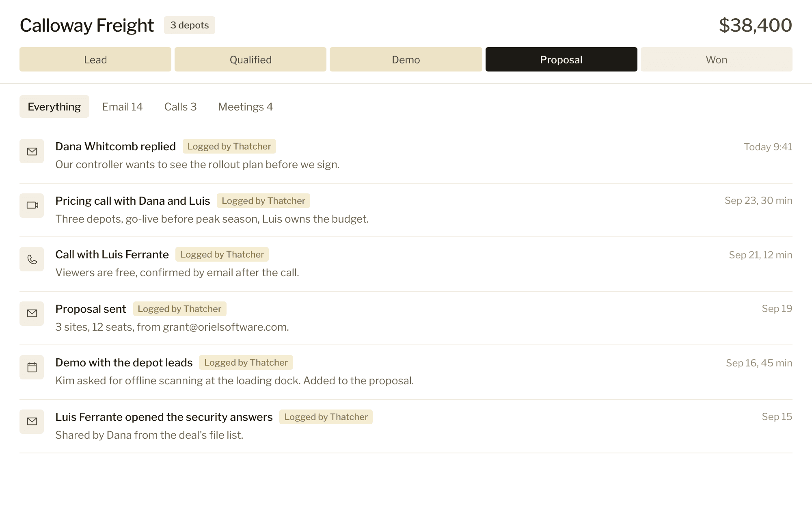The image size is (812, 520).
Task: Select the Lead pipeline stage
Action: click(x=95, y=59)
